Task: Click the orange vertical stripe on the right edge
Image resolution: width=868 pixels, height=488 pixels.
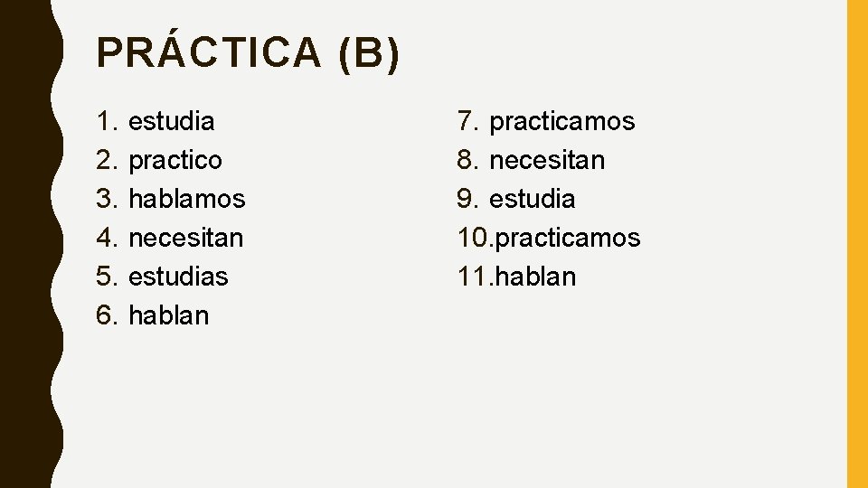Action: click(x=856, y=244)
